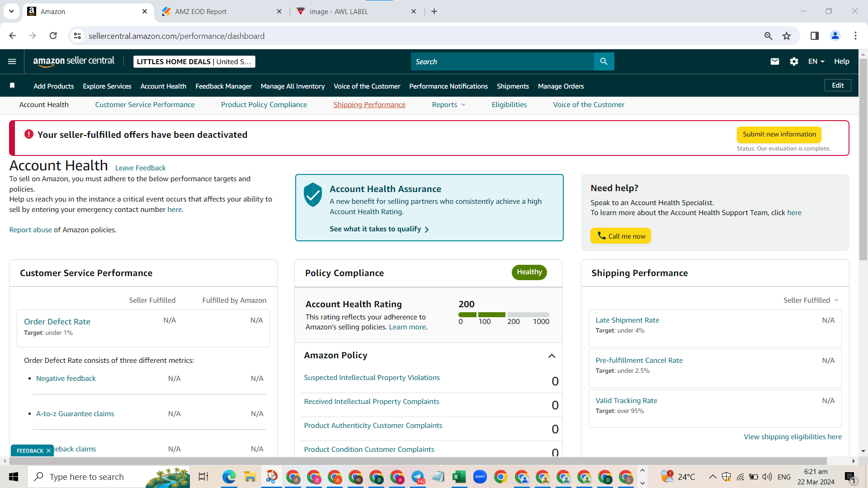
Task: Collapse the Amazon Policy section
Action: [x=552, y=356]
